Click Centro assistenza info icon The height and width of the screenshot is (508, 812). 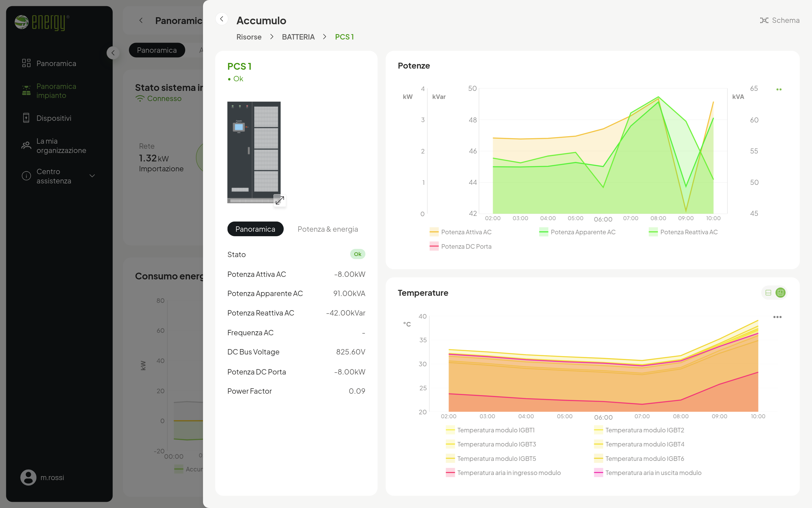[x=26, y=176]
